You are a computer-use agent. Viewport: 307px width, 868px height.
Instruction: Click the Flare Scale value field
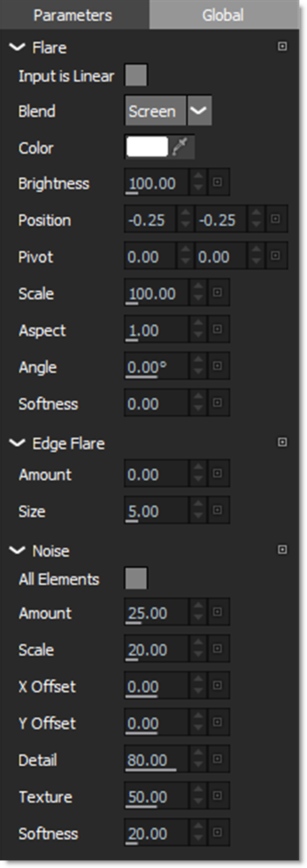point(157,294)
